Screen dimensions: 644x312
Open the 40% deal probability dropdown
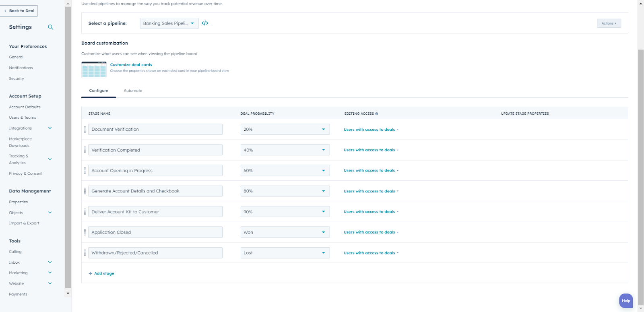[x=285, y=150]
